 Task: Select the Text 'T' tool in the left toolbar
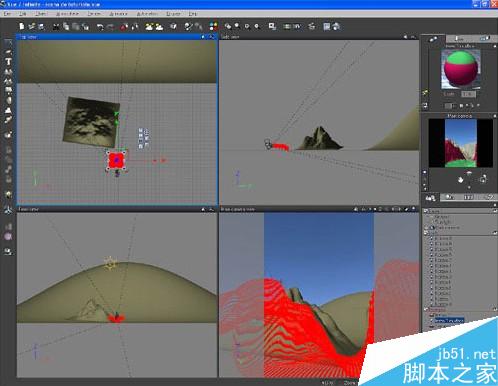(9, 62)
